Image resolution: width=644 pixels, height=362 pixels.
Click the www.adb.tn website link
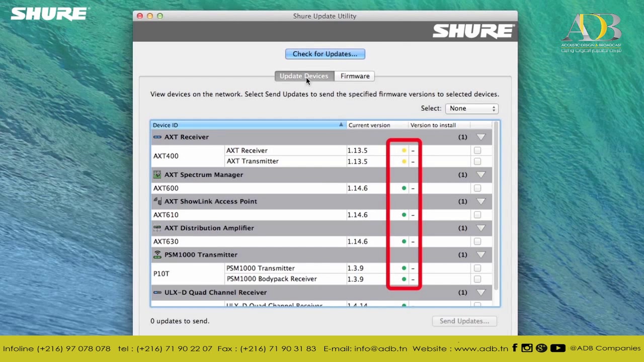[481, 348]
